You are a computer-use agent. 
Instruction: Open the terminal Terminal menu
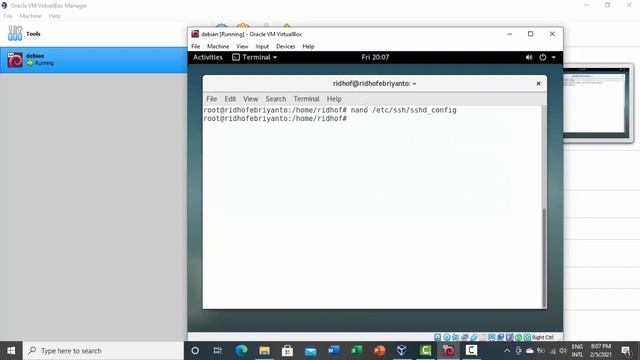(x=306, y=99)
